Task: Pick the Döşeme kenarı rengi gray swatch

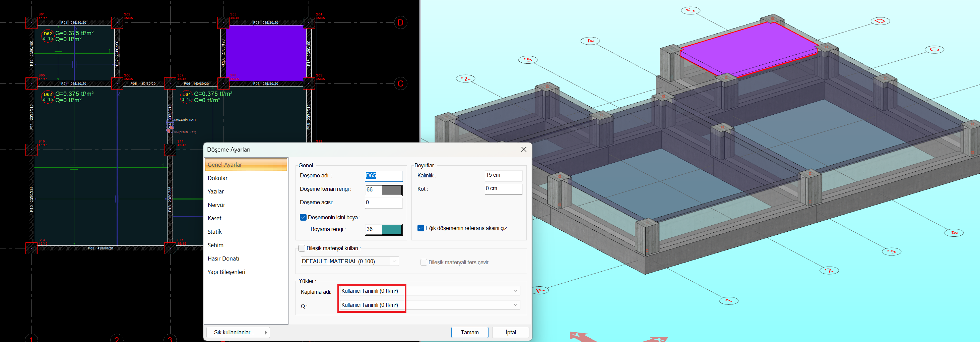Action: pos(391,190)
